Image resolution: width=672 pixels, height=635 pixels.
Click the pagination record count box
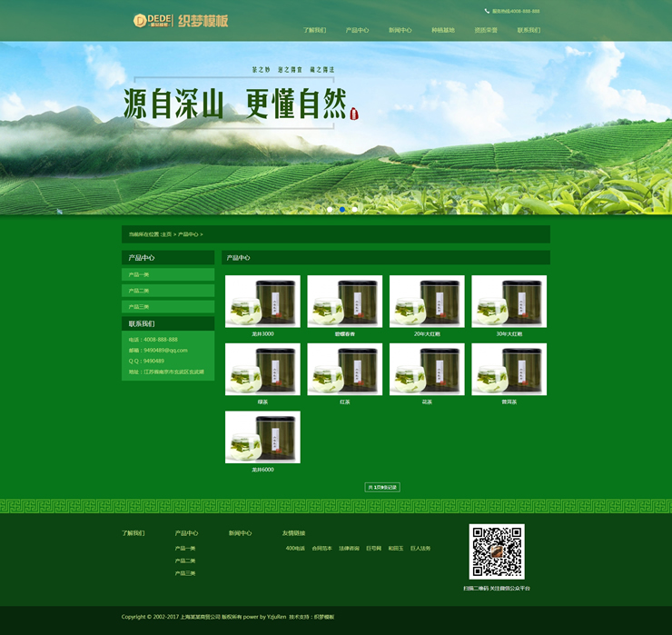(x=382, y=487)
